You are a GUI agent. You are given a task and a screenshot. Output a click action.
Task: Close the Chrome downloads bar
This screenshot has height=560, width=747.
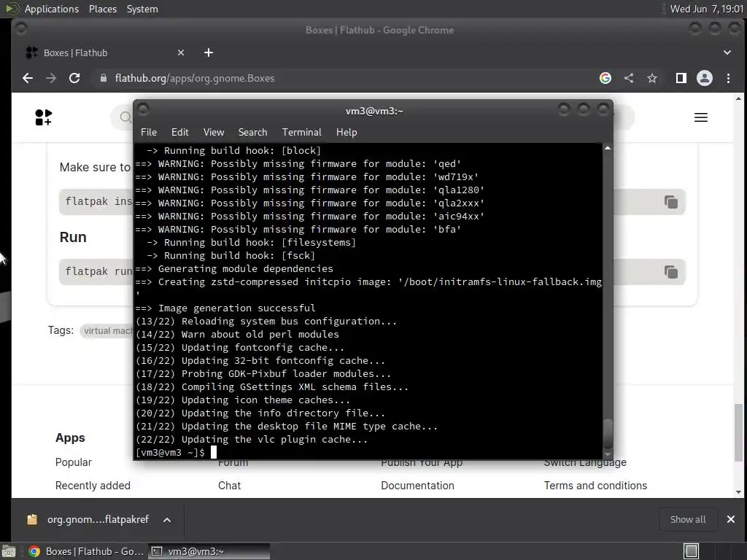pyautogui.click(x=731, y=519)
